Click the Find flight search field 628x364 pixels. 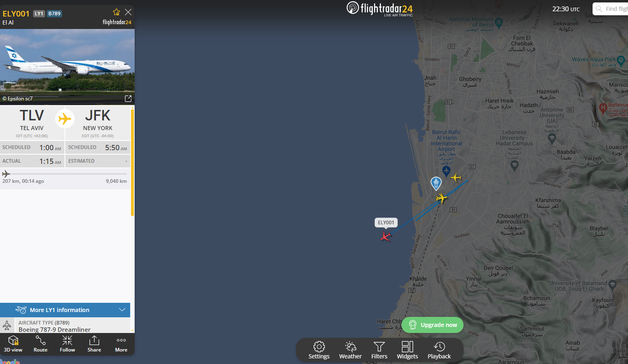[610, 9]
